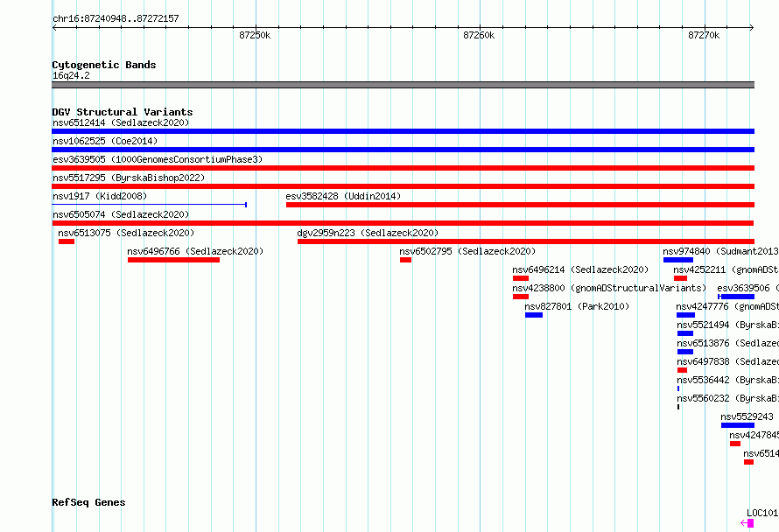This screenshot has height=532, width=779.
Task: Click the right arrowhead of the ruler
Action: 752,28
